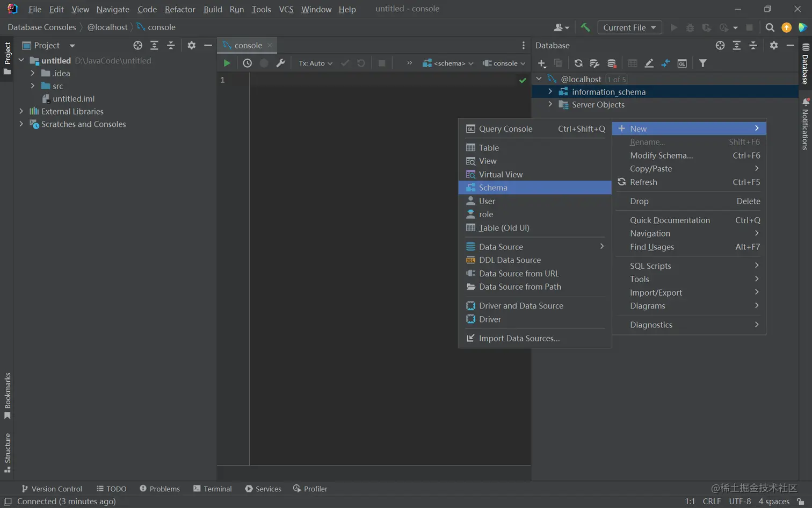This screenshot has height=508, width=812.
Task: Open Search Everywhere magnifier icon
Action: pyautogui.click(x=770, y=27)
